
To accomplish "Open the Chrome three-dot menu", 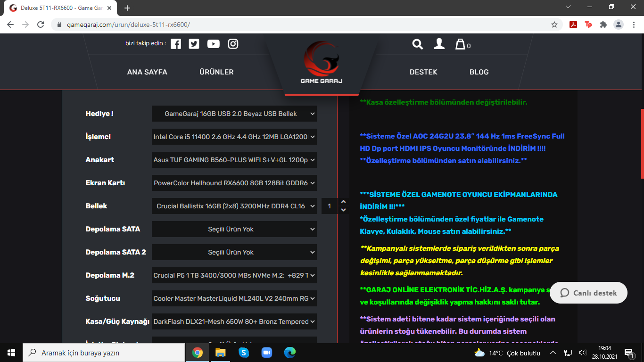I will 633,25.
